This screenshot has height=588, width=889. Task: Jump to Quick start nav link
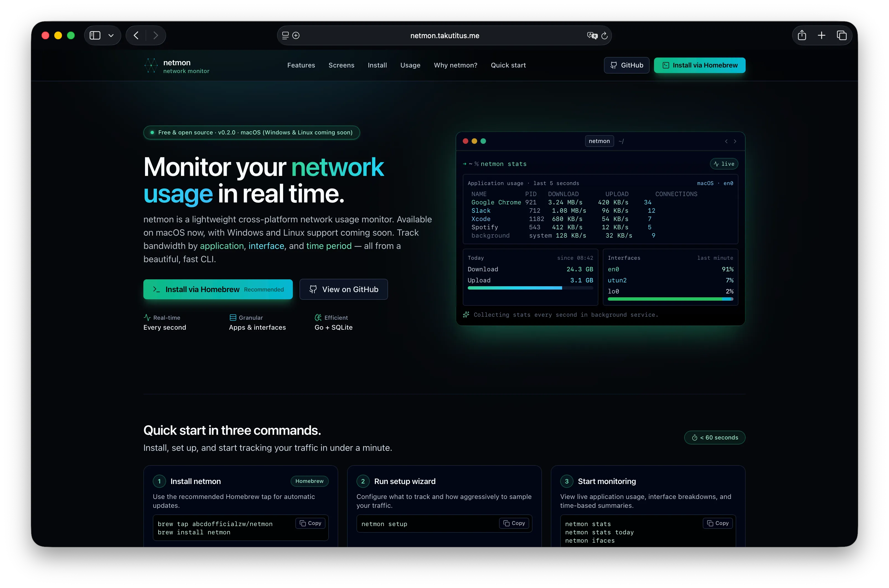click(x=508, y=65)
